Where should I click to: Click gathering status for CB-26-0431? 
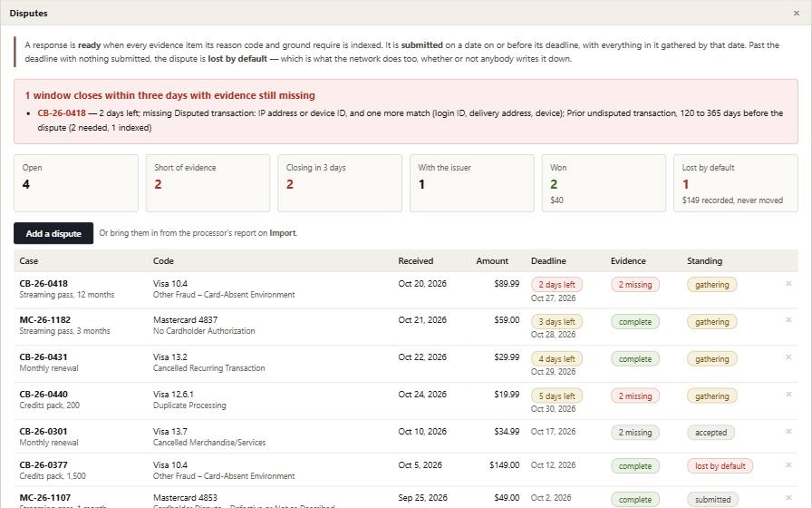[x=711, y=358]
